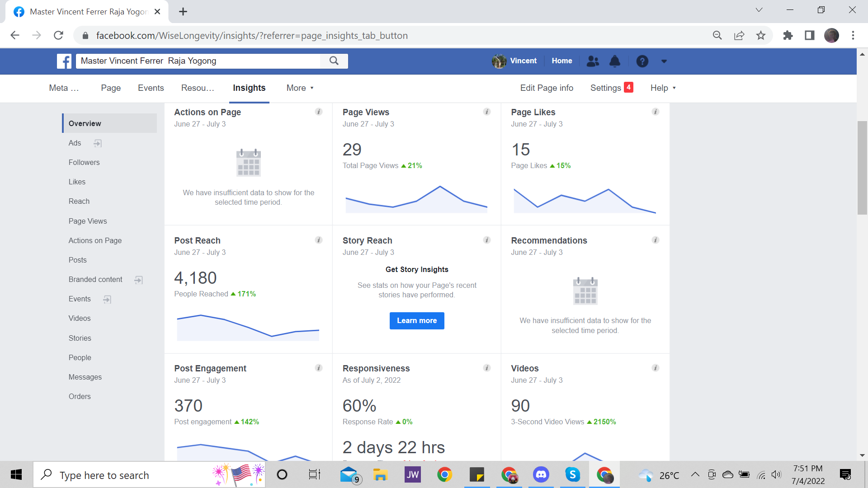
Task: Open the friends requests icon
Action: click(x=593, y=61)
